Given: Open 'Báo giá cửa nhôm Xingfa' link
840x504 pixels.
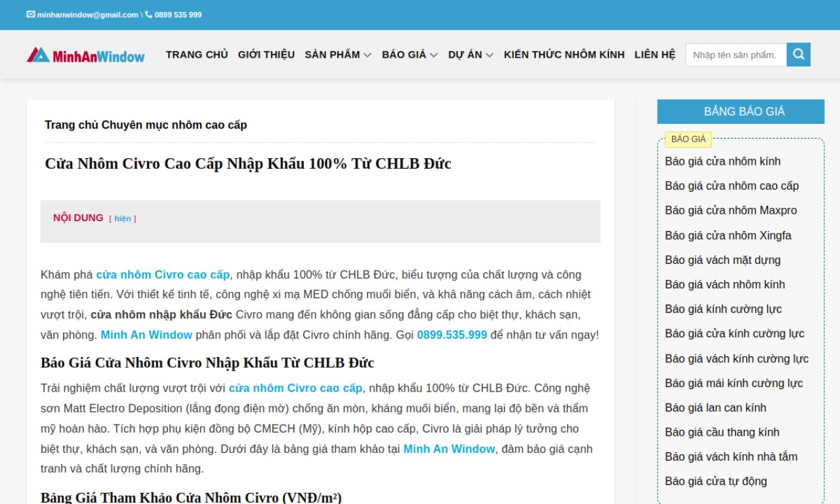Looking at the screenshot, I should 728,236.
